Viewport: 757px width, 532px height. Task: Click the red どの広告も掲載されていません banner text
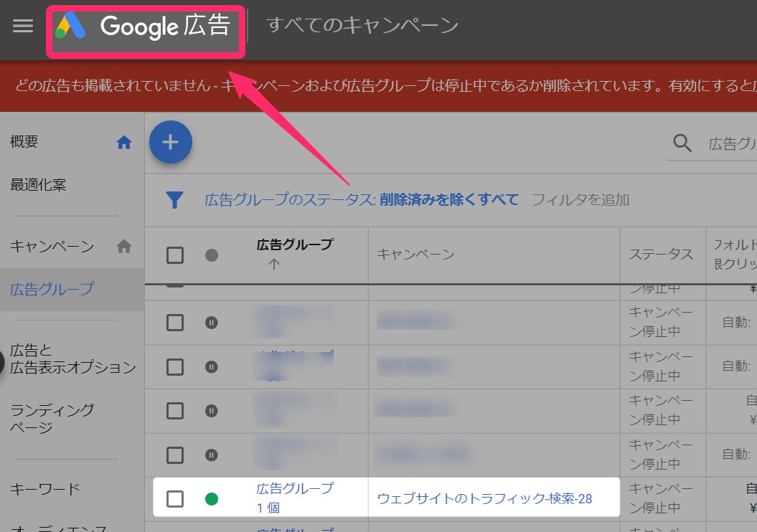(x=386, y=86)
